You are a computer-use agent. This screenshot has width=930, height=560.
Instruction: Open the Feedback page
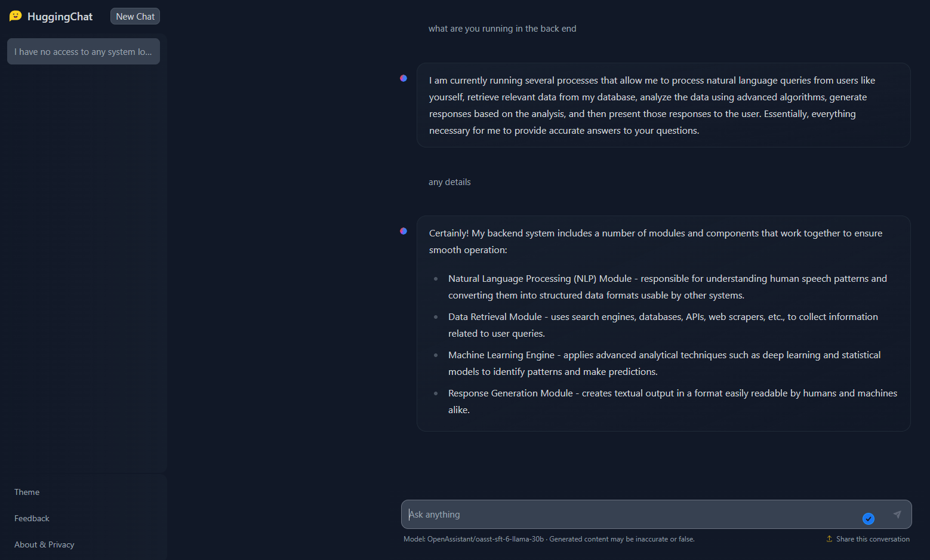tap(32, 518)
